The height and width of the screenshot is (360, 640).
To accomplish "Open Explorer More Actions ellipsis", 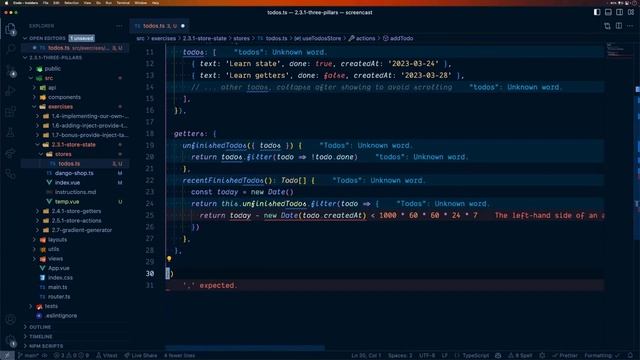I will (x=119, y=26).
